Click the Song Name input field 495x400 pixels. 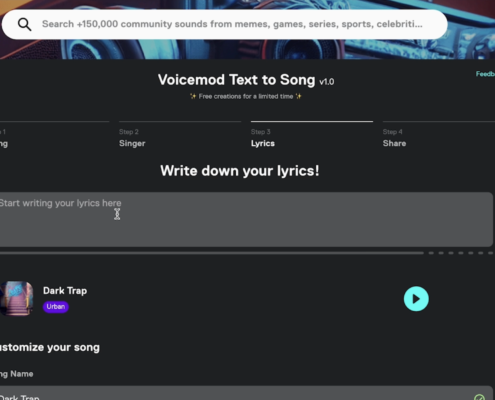tap(246, 393)
